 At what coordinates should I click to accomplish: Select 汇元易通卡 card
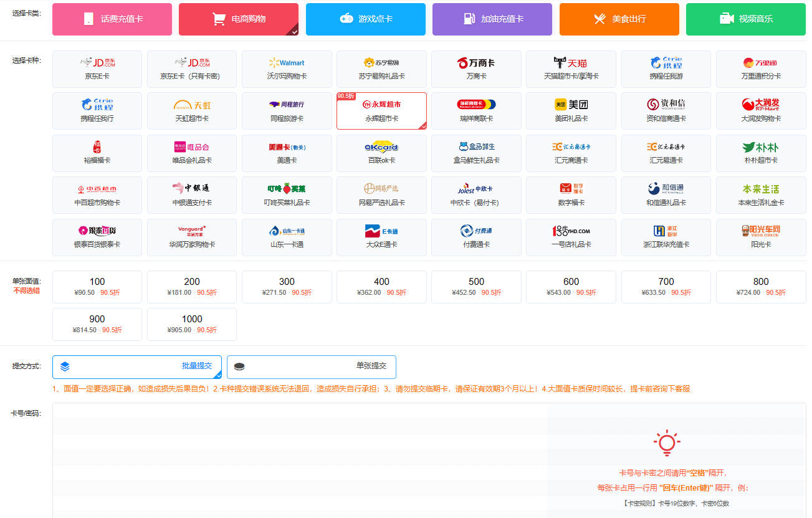point(666,153)
